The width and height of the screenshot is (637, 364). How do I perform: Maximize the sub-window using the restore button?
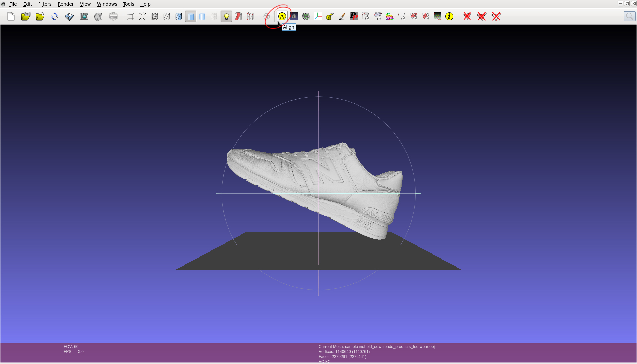627,4
